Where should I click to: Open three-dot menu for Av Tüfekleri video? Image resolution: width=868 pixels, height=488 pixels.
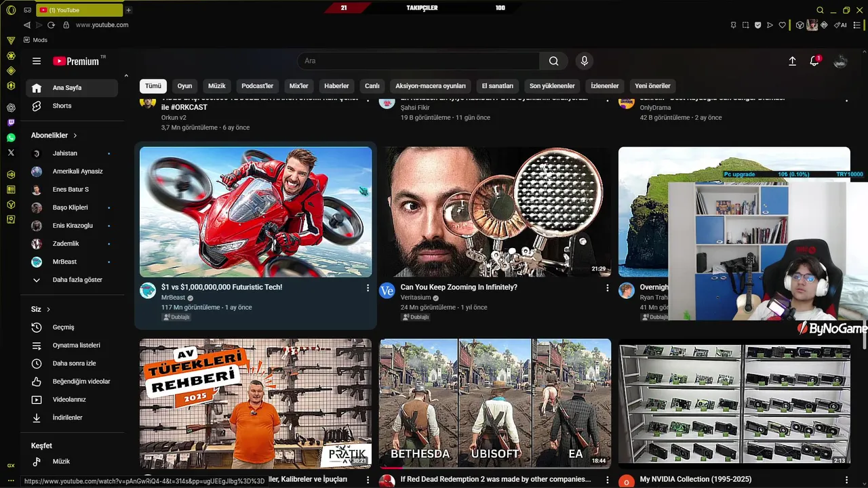coord(368,480)
